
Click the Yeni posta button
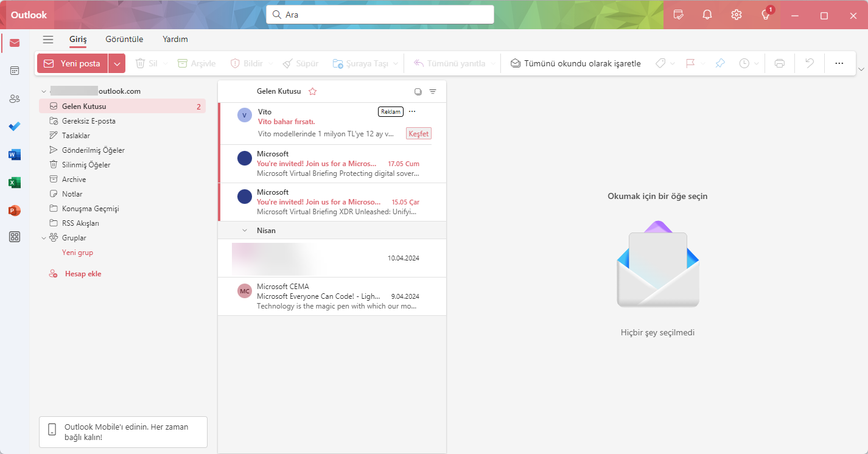tap(73, 63)
